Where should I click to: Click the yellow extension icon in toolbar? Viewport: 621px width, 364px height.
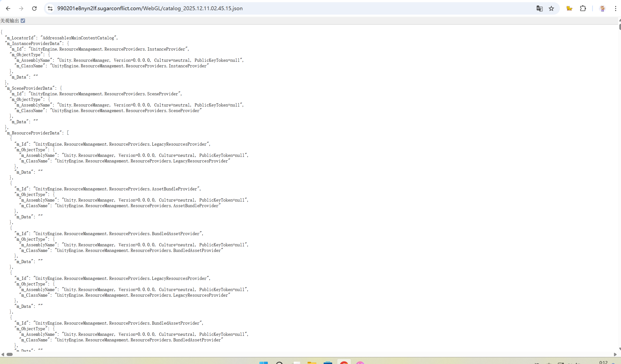point(569,8)
